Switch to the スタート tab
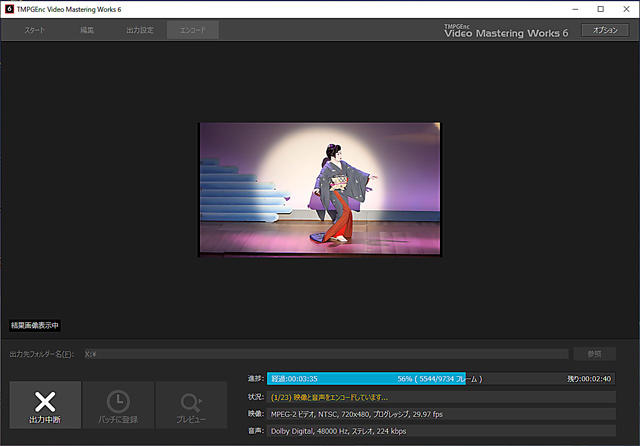 coord(34,31)
